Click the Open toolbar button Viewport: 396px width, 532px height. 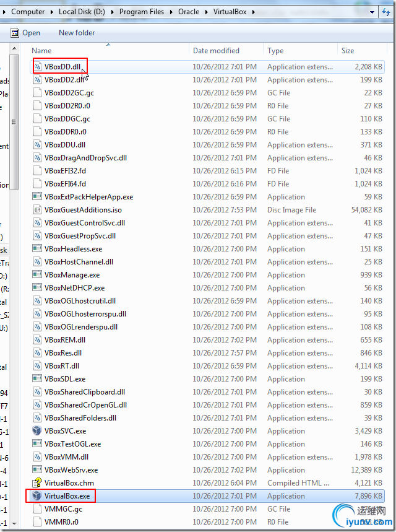[x=25, y=33]
